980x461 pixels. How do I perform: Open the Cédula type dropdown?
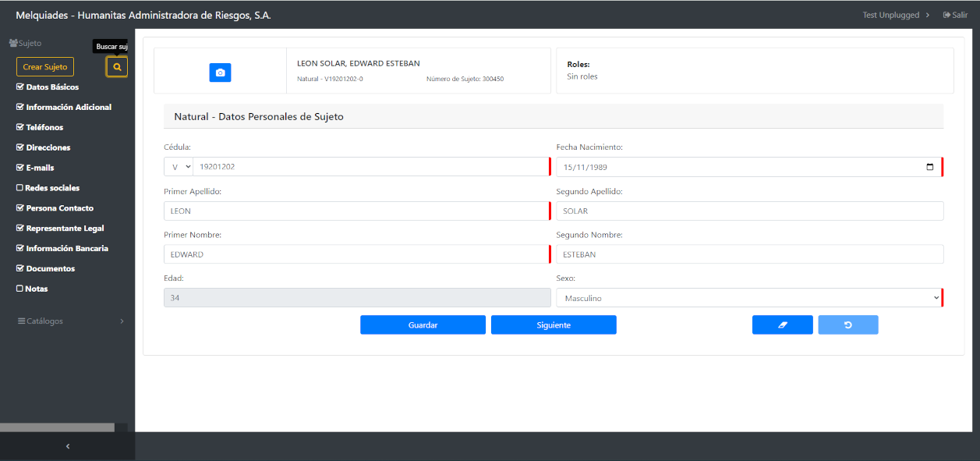[x=179, y=167]
